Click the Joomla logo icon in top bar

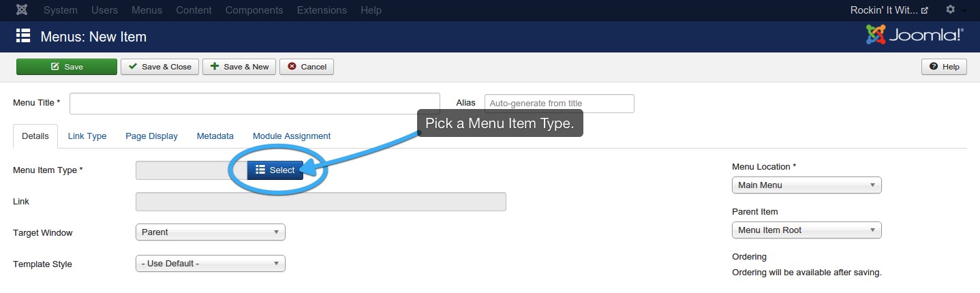(22, 10)
